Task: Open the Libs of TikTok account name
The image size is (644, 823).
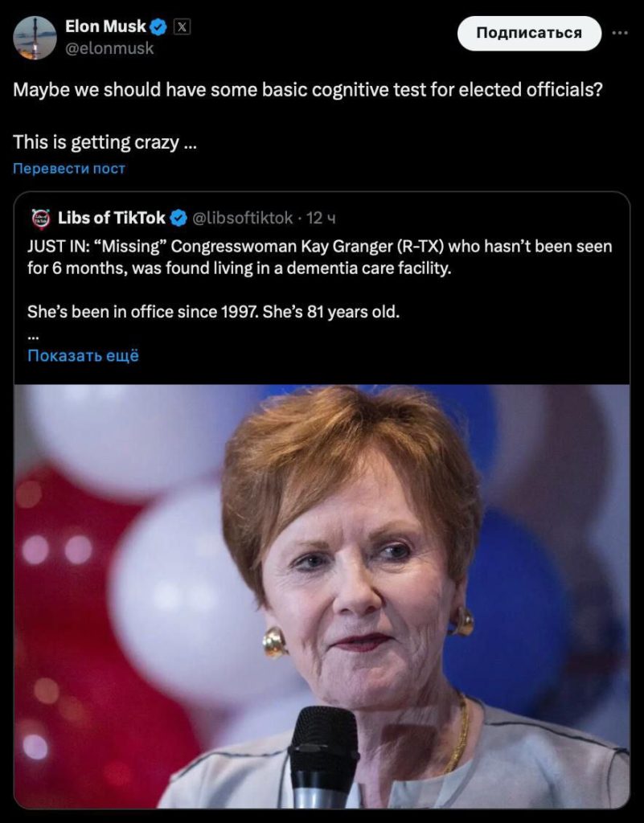Action: point(112,218)
